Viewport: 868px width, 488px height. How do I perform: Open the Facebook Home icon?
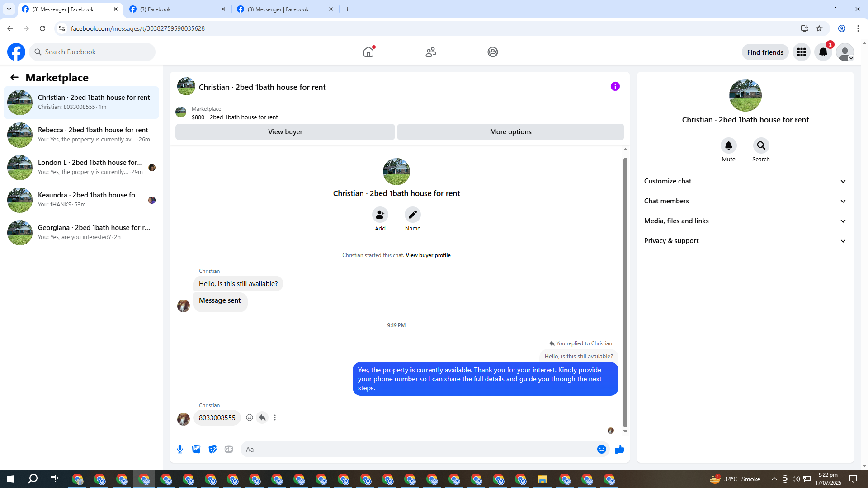click(x=368, y=52)
